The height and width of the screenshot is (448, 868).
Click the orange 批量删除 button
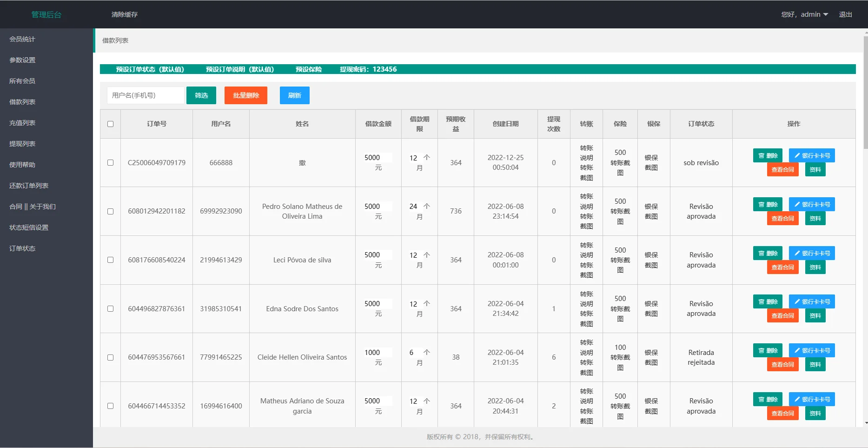pyautogui.click(x=245, y=95)
